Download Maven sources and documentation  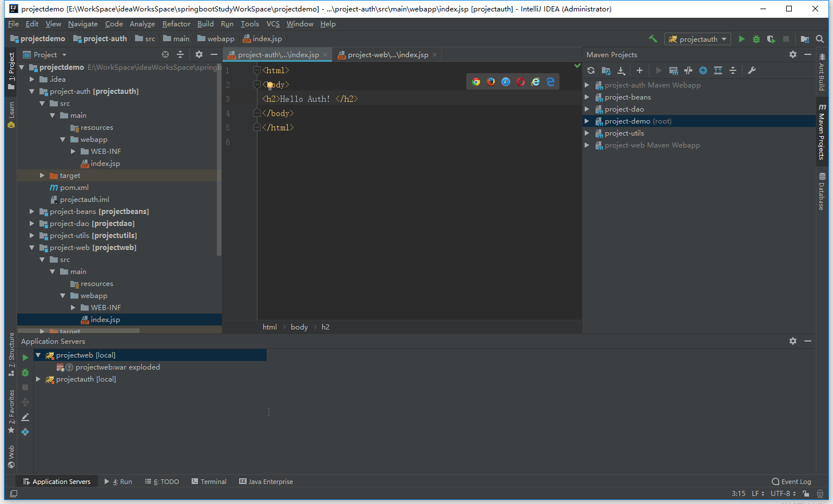point(621,70)
